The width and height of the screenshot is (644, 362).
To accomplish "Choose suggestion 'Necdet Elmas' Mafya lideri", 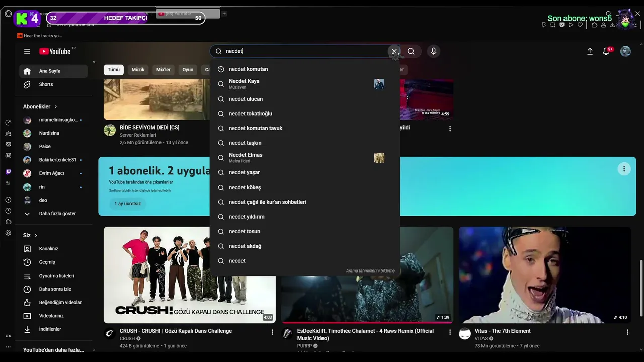I will [305, 158].
